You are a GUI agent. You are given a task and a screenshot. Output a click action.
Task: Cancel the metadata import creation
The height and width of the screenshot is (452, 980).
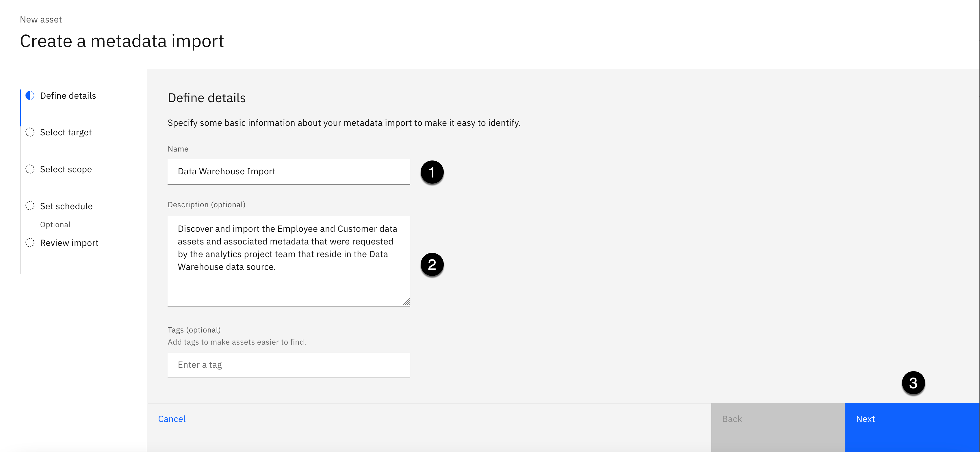point(172,419)
